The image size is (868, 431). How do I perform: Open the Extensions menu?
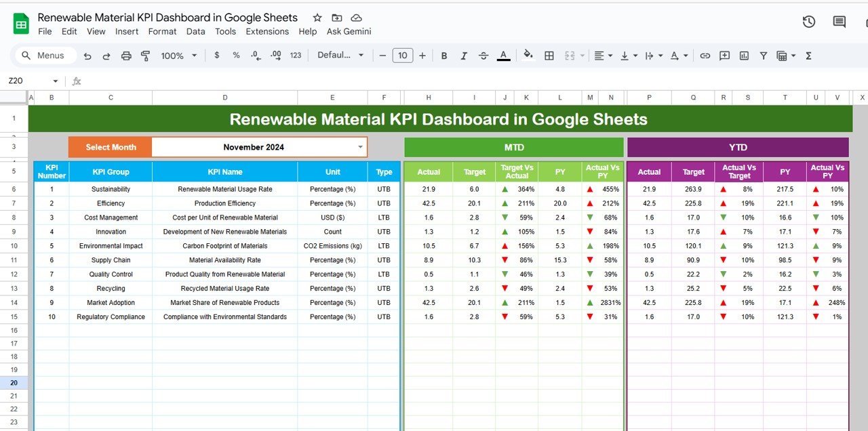[x=267, y=31]
